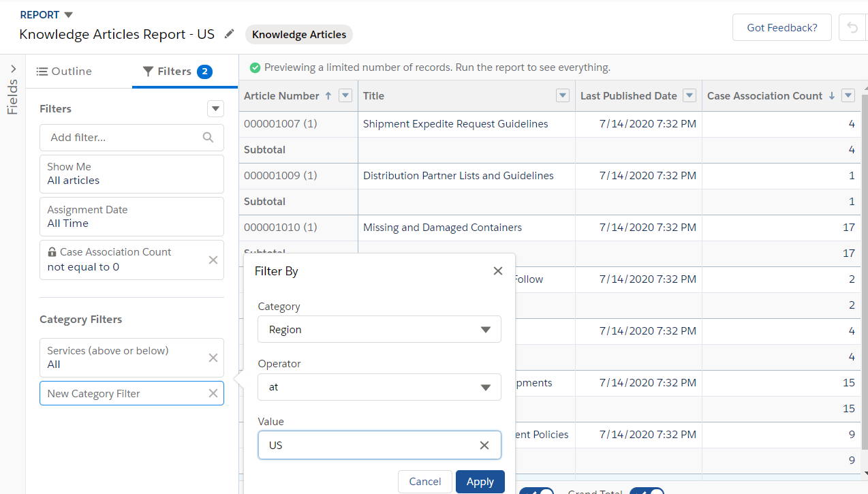Remove the Case Association Count filter
Screen dimensions: 868x494
[x=213, y=260]
